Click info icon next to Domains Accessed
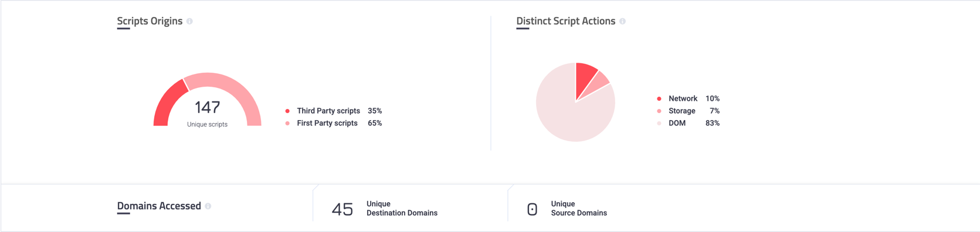Viewport: 980px width, 232px height. coord(208,206)
